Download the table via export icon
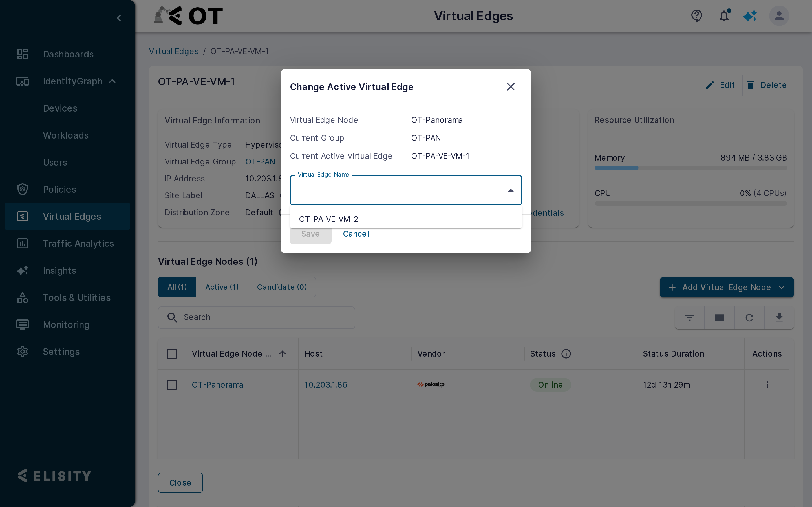This screenshot has height=507, width=812. [779, 317]
